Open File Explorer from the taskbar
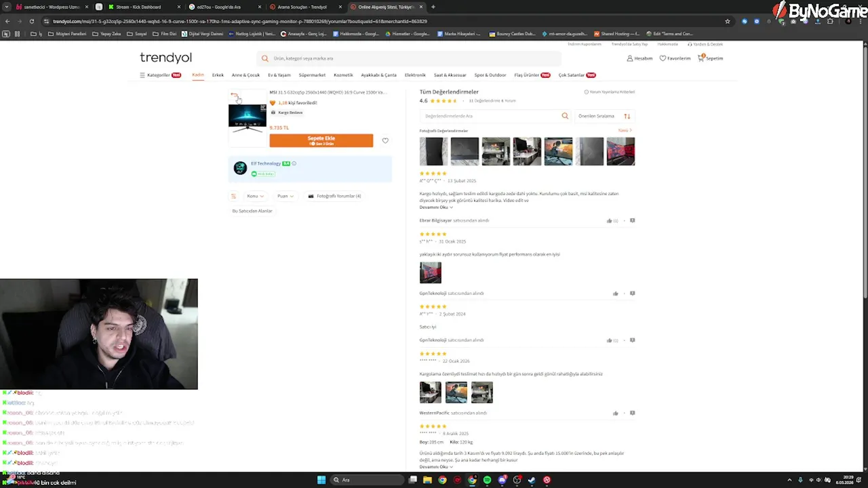The width and height of the screenshot is (868, 488). [427, 480]
